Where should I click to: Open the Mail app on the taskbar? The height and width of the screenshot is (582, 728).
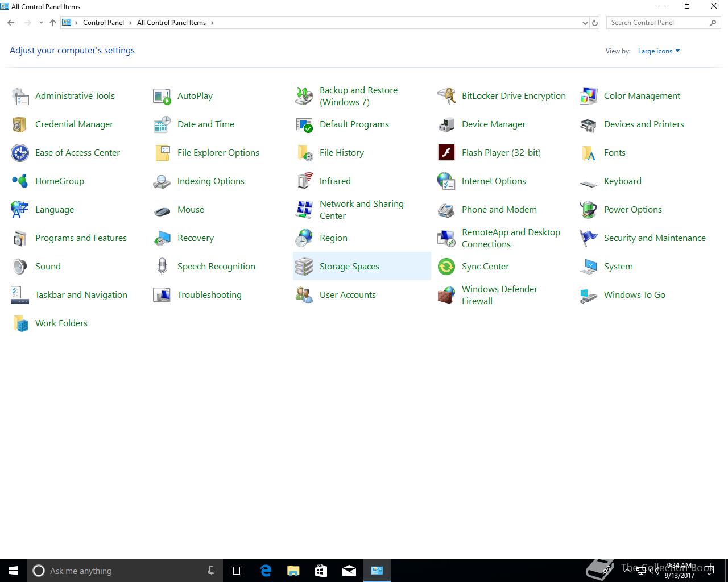point(349,571)
